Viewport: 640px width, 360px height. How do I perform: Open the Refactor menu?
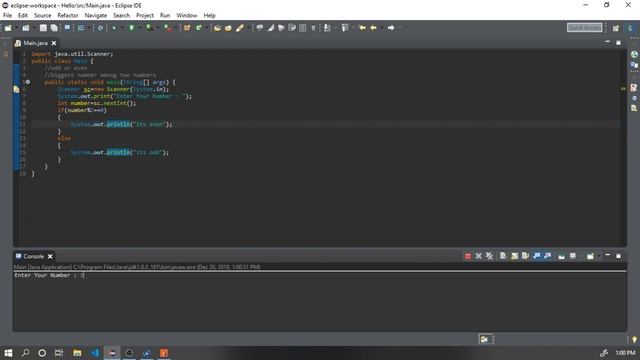click(68, 16)
